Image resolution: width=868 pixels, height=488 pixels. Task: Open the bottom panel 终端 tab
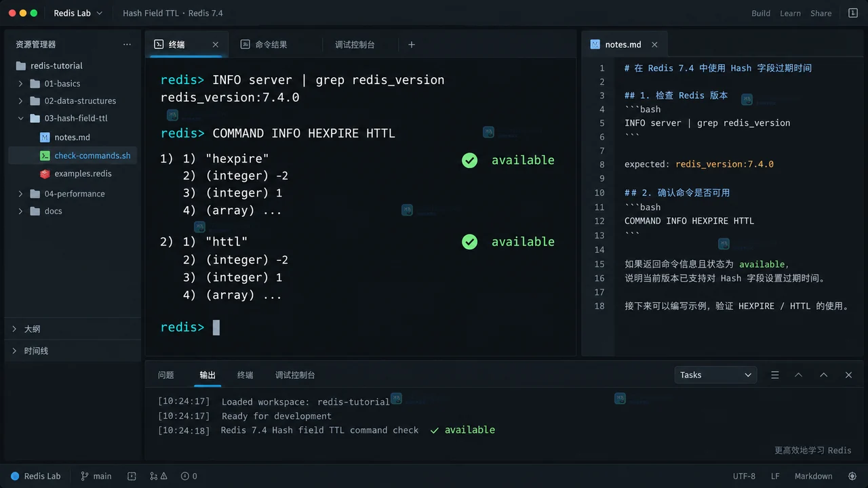pos(245,375)
